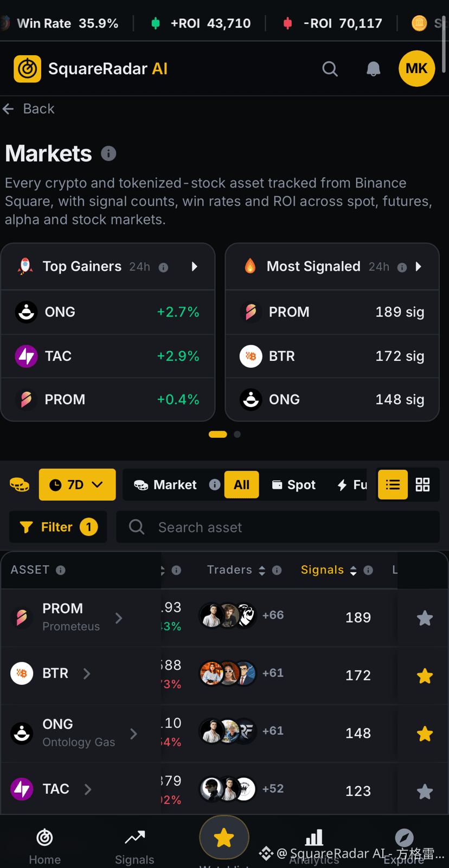Switch to grid view layout
The image size is (449, 868).
[422, 484]
